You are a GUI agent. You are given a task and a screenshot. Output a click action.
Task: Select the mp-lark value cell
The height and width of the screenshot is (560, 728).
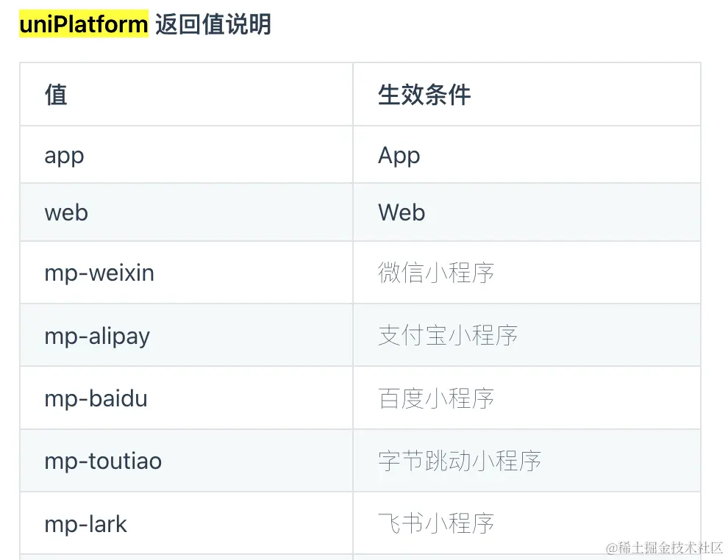[186, 523]
